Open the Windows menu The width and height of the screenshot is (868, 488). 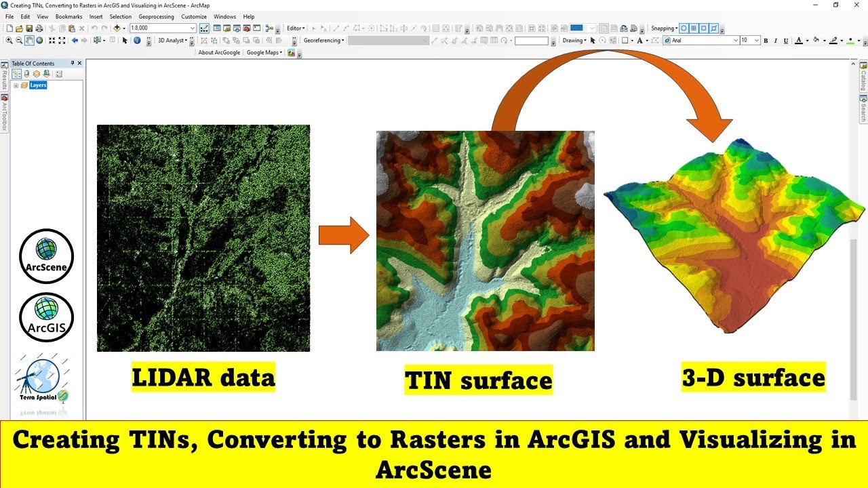224,16
